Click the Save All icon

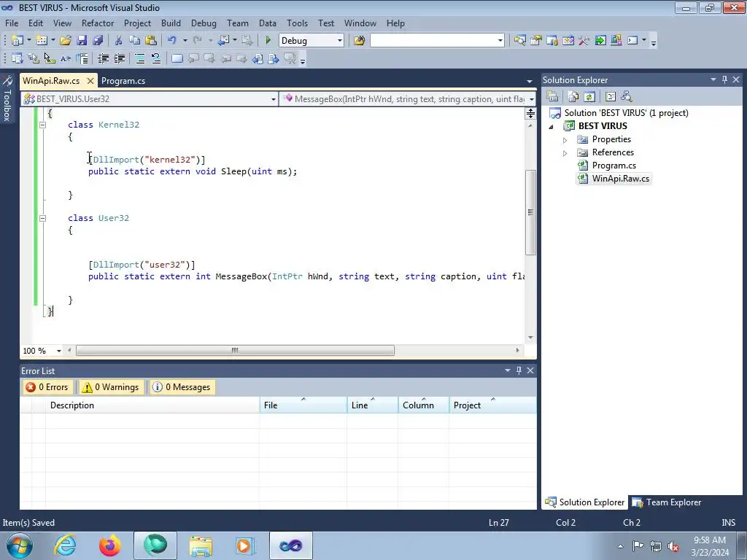coord(98,41)
